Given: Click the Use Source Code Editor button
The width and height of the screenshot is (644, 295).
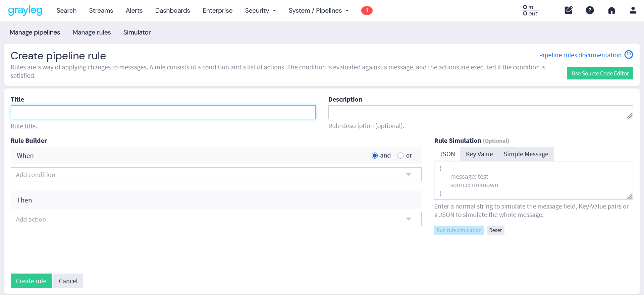Looking at the screenshot, I should click(600, 73).
